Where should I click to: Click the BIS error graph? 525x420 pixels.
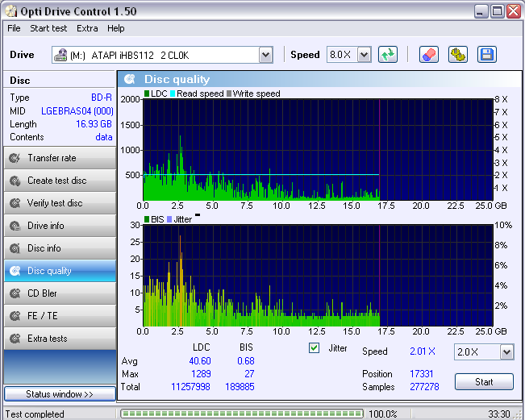[x=318, y=276]
